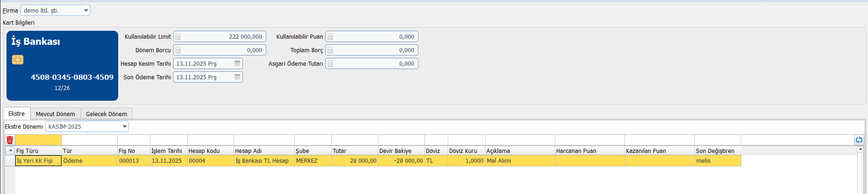Select the Ekstre tab
This screenshot has height=194, width=868.
click(17, 113)
